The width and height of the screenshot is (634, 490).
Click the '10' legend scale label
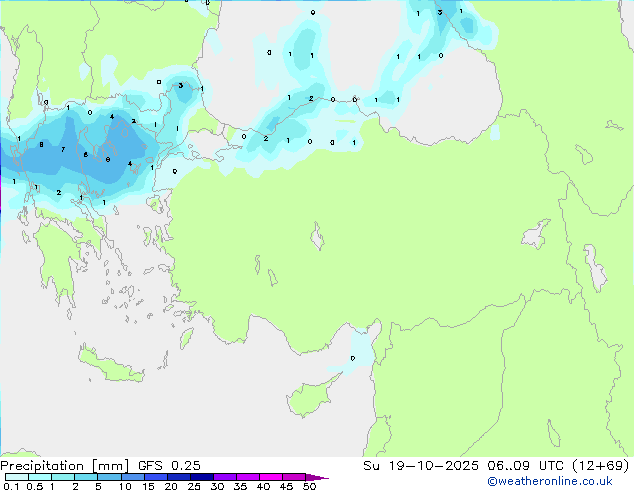point(125,486)
